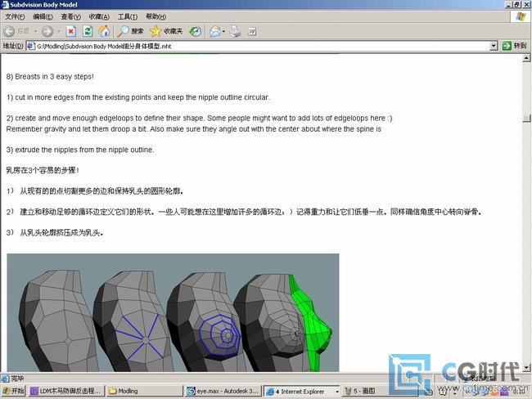
Task: Expand the Internet Explorer taskbar group arrow
Action: click(337, 392)
